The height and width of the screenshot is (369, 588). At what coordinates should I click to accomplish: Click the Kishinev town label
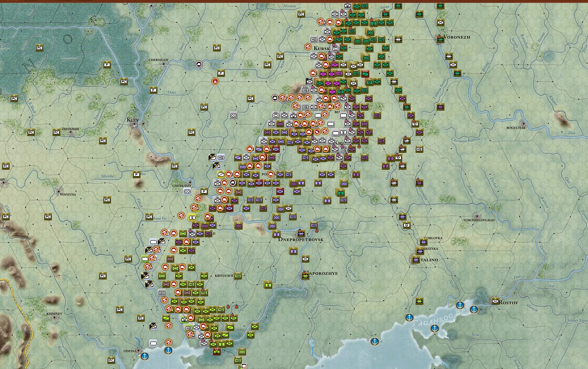(x=54, y=314)
